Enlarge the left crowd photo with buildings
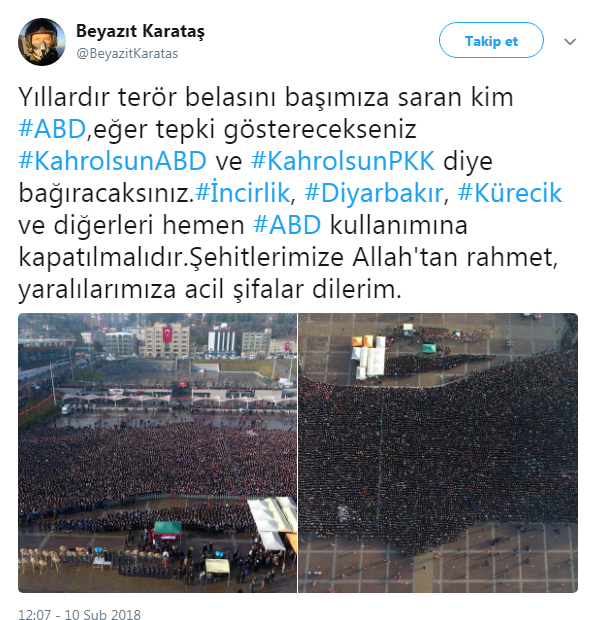Screen dimensions: 599x620 click(x=157, y=453)
